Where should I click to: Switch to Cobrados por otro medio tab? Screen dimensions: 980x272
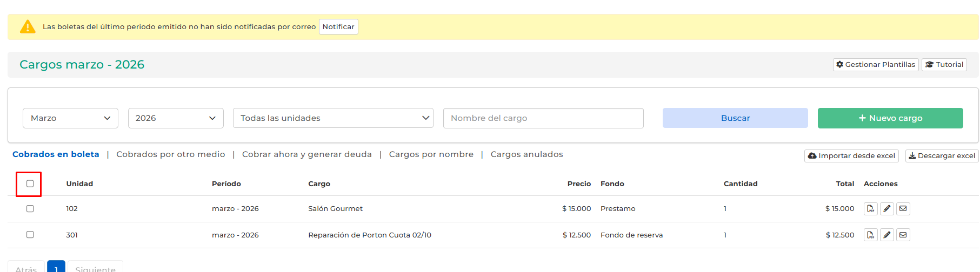[170, 154]
